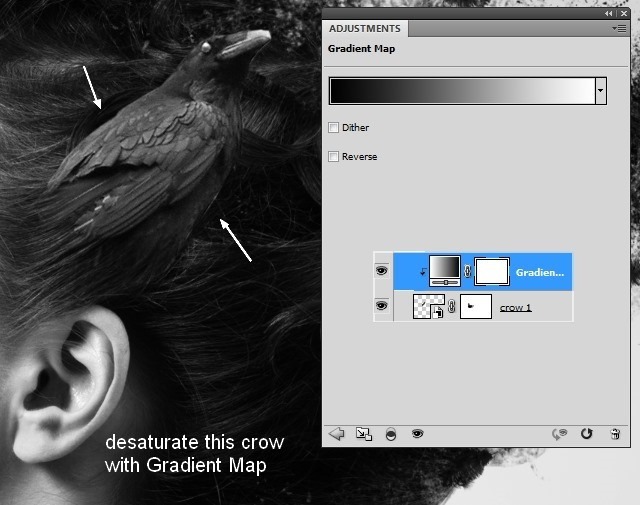Viewport: 640px width, 505px height.
Task: Select the crow 1 layer mask thumbnail
Action: click(476, 306)
